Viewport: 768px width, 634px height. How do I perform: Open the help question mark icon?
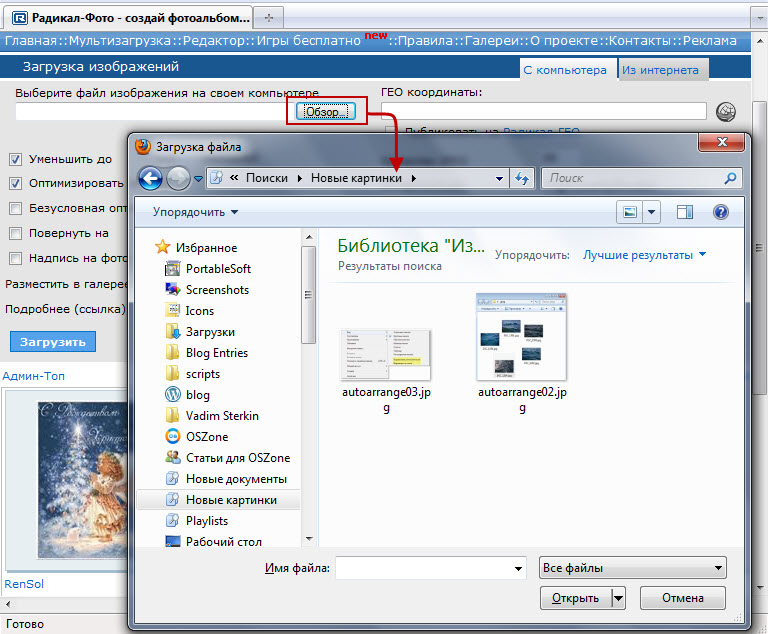point(720,212)
